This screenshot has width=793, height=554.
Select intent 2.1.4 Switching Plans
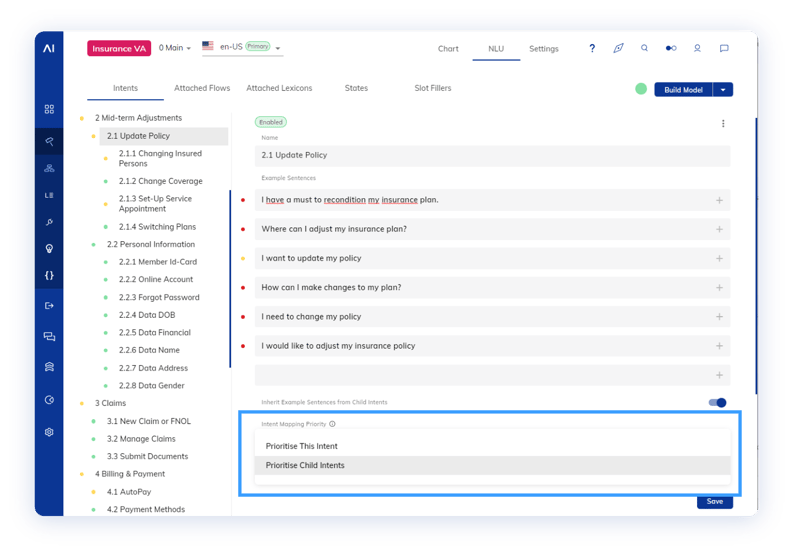[157, 227]
